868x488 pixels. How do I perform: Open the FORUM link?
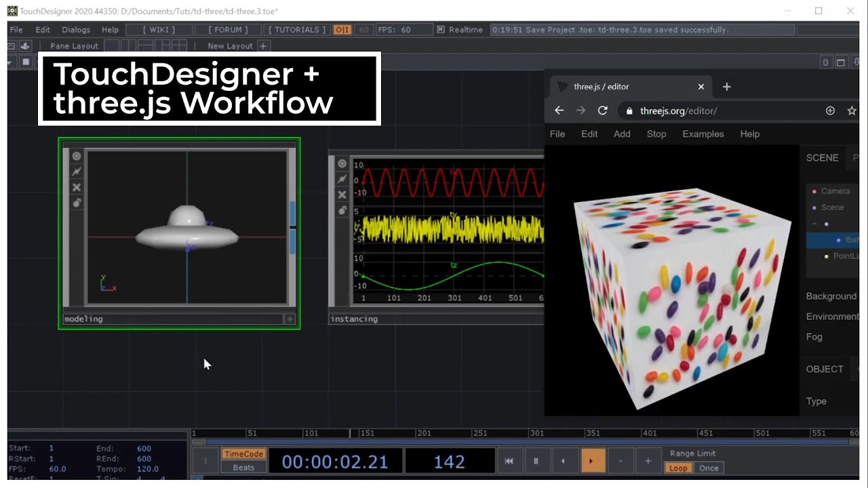tap(228, 30)
